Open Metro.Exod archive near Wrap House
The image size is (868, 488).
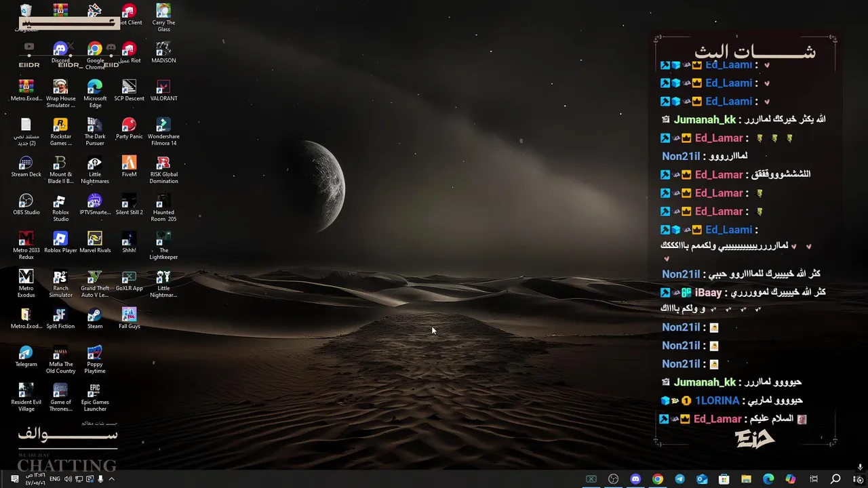click(26, 90)
